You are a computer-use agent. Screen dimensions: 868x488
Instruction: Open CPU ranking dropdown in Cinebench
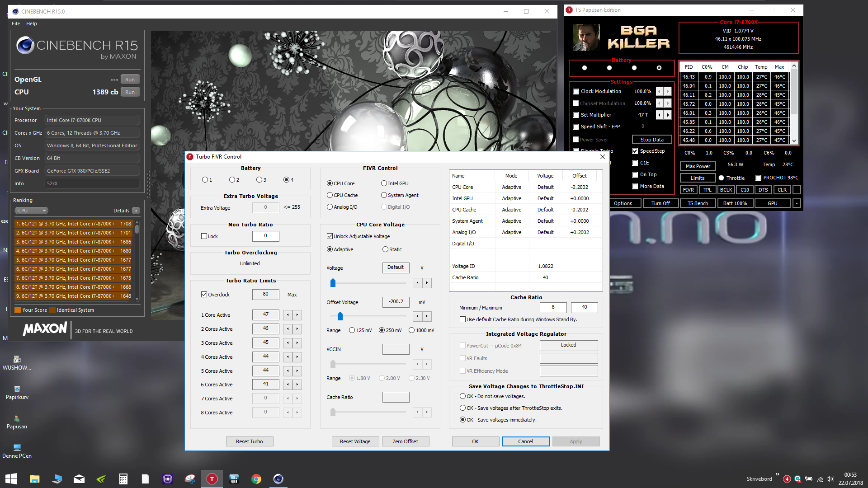pos(31,211)
